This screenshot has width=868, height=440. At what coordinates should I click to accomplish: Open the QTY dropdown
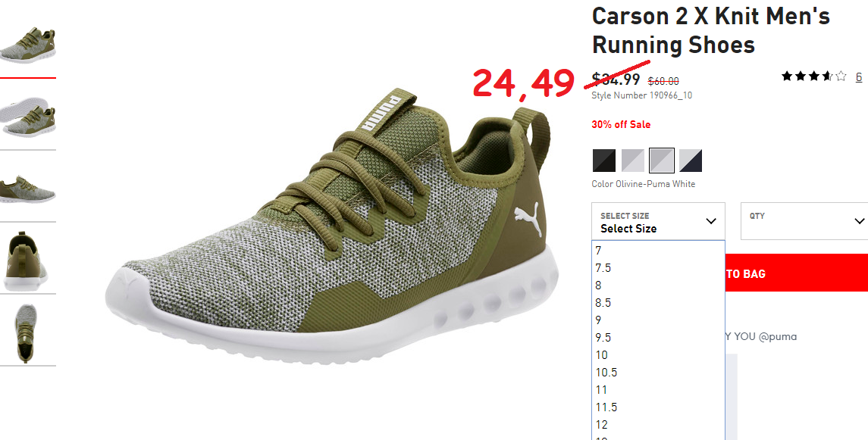(x=804, y=221)
